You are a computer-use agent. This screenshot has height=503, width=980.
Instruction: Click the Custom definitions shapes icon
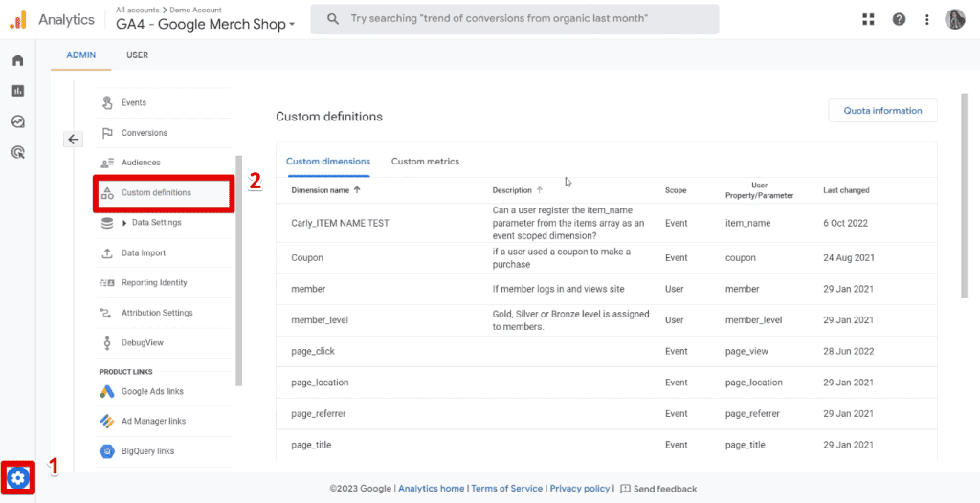107,192
